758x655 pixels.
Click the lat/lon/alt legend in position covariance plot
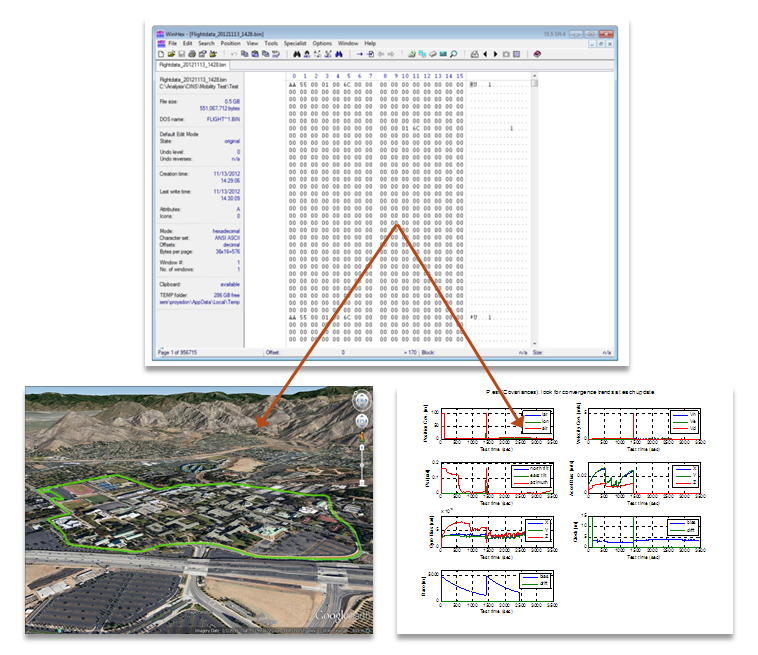pos(537,421)
